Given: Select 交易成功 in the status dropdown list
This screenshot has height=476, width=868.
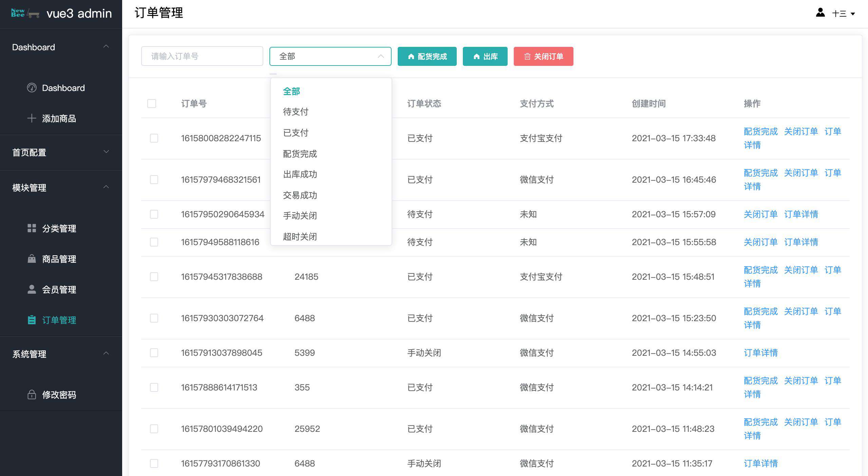Looking at the screenshot, I should (x=331, y=195).
